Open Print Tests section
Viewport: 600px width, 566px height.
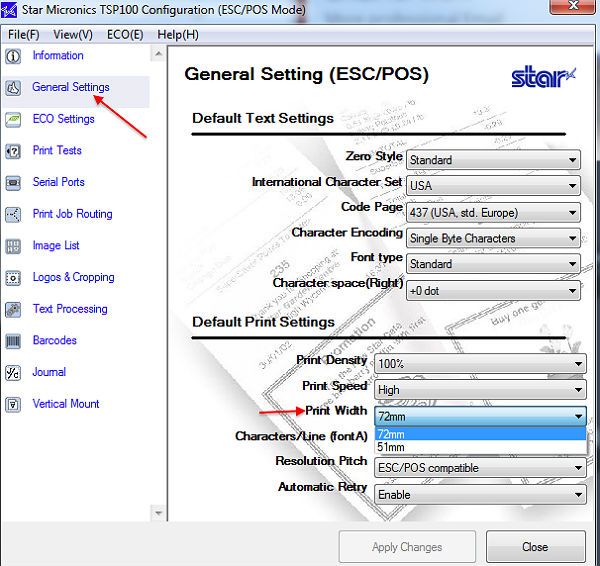click(57, 150)
